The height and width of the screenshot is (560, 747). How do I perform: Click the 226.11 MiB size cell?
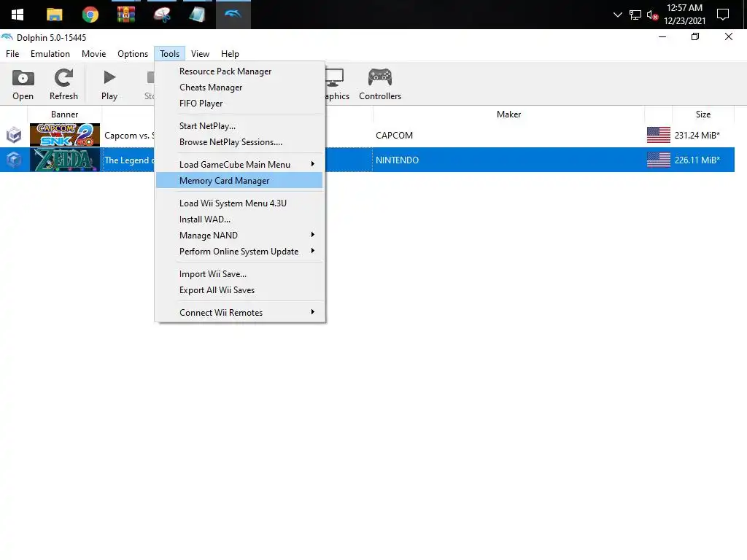tap(697, 160)
